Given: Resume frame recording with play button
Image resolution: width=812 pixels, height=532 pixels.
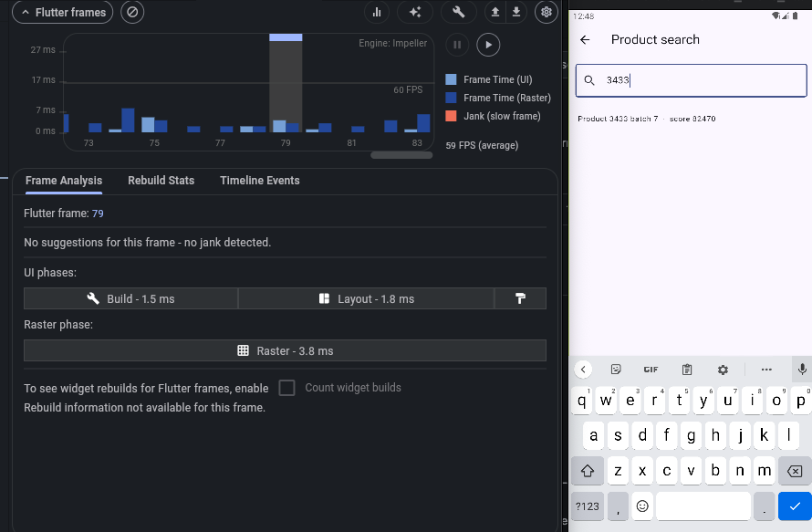Looking at the screenshot, I should click(x=488, y=45).
